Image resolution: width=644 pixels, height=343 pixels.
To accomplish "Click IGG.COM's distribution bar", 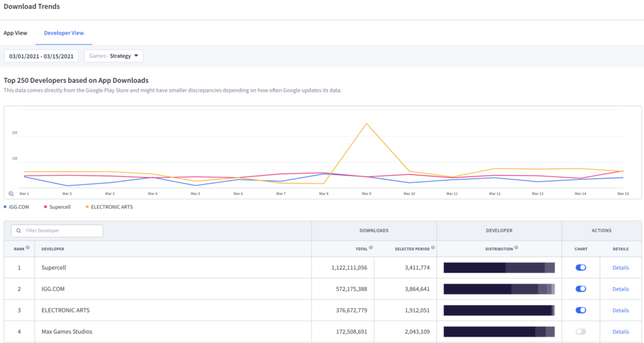I will [499, 289].
